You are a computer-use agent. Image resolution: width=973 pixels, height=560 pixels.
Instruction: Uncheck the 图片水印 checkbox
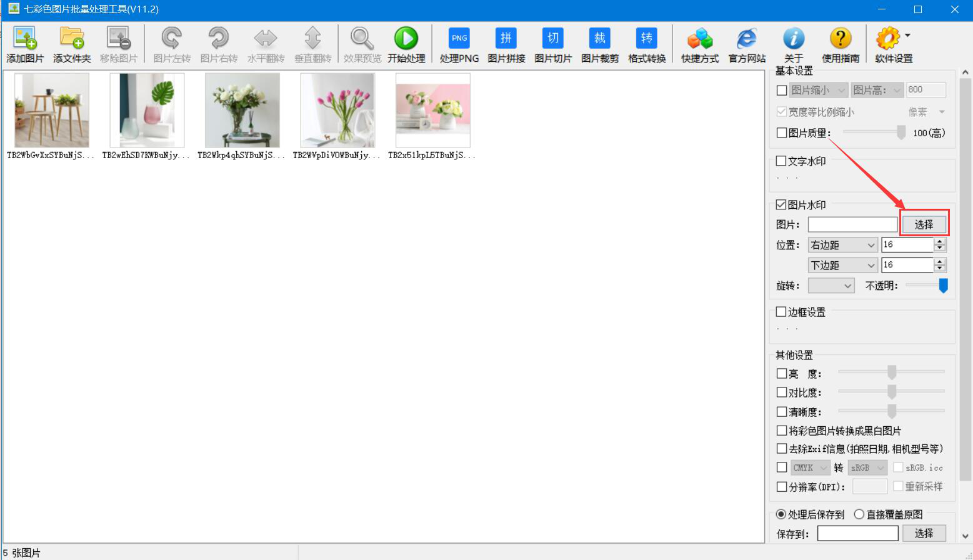[781, 205]
